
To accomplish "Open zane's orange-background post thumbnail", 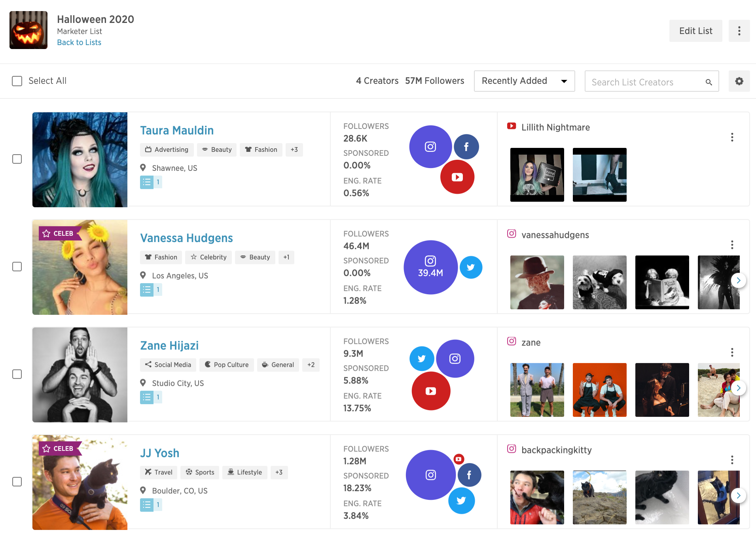I will point(600,390).
